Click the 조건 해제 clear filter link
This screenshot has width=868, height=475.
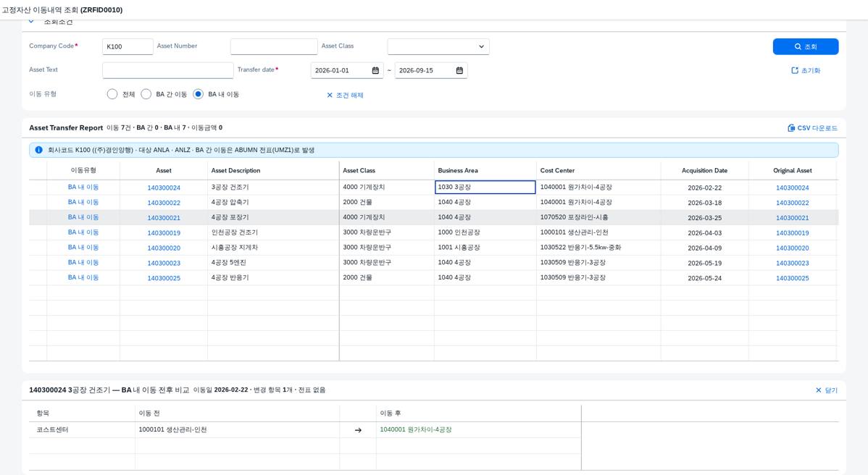(x=345, y=95)
